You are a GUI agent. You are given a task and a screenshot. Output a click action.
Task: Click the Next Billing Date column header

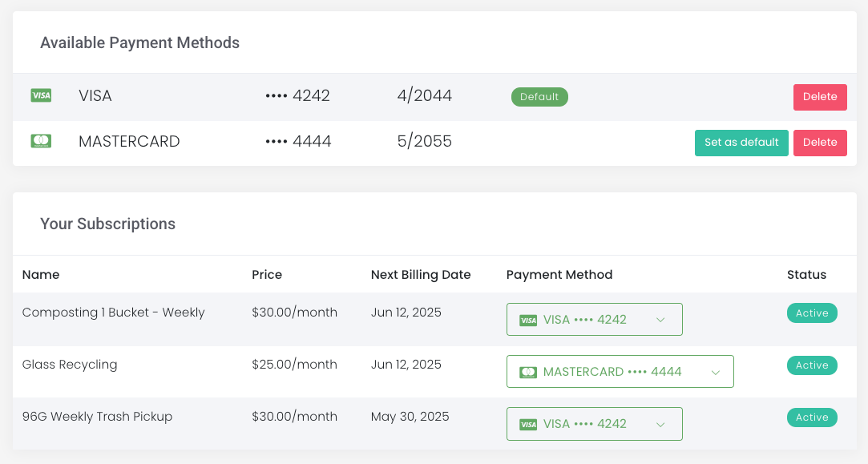tap(421, 275)
